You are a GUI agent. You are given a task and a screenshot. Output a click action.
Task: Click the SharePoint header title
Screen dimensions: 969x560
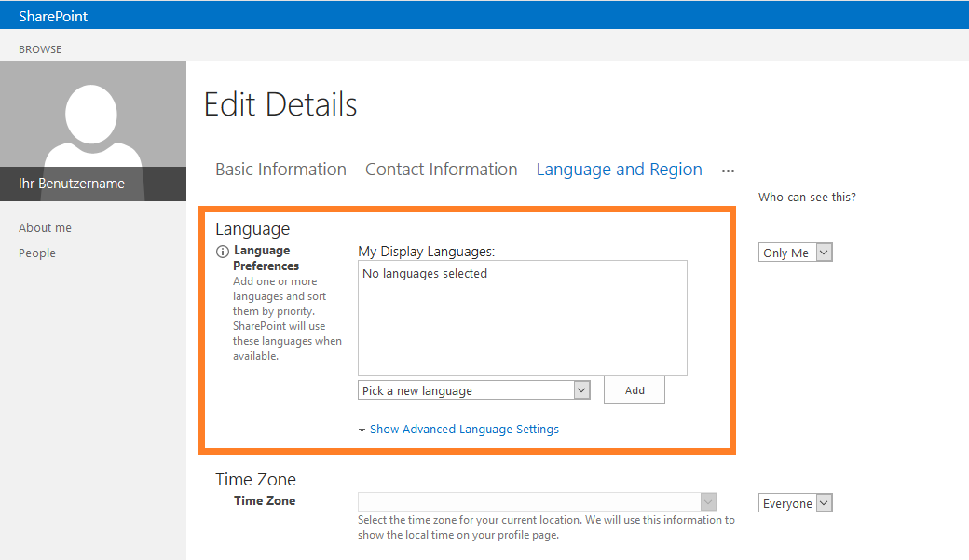point(53,17)
